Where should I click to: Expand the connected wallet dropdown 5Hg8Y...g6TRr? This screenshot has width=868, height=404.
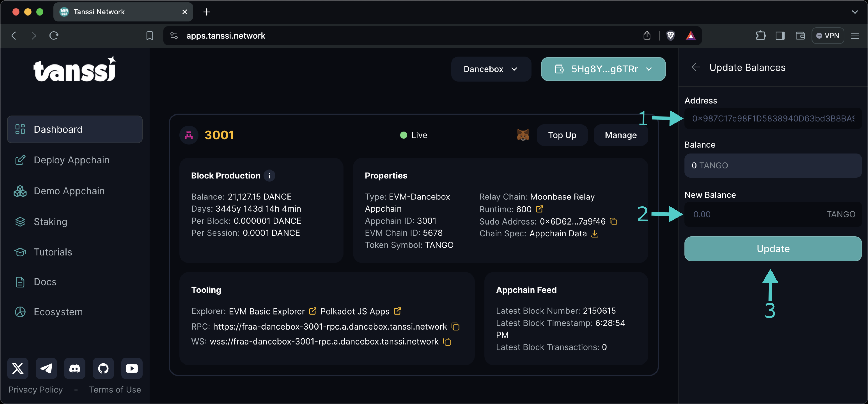pos(603,69)
